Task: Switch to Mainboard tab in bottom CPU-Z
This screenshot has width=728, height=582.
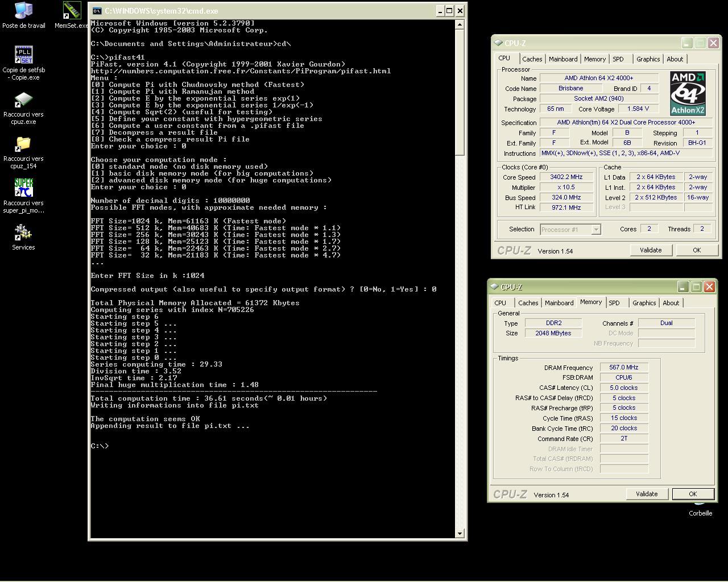Action: [559, 303]
